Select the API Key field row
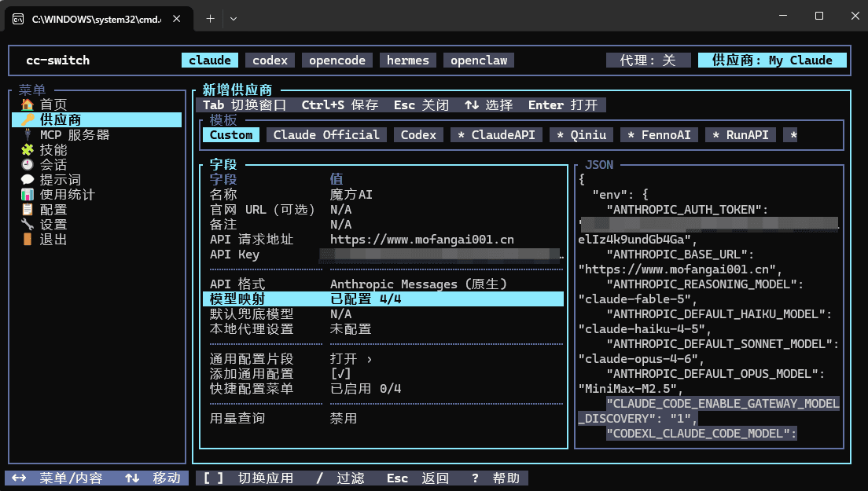Screen dimensions: 868x491 [384, 255]
